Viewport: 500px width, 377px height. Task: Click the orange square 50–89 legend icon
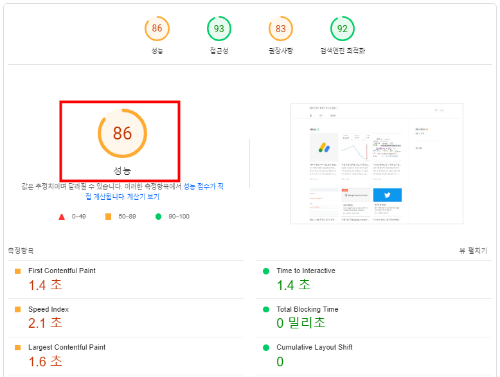[108, 217]
